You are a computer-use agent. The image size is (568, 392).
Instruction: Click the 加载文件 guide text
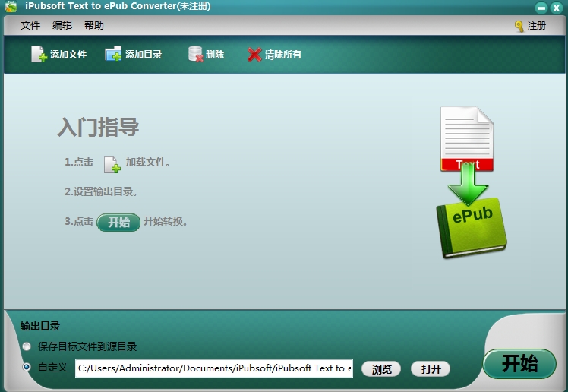[x=148, y=162]
